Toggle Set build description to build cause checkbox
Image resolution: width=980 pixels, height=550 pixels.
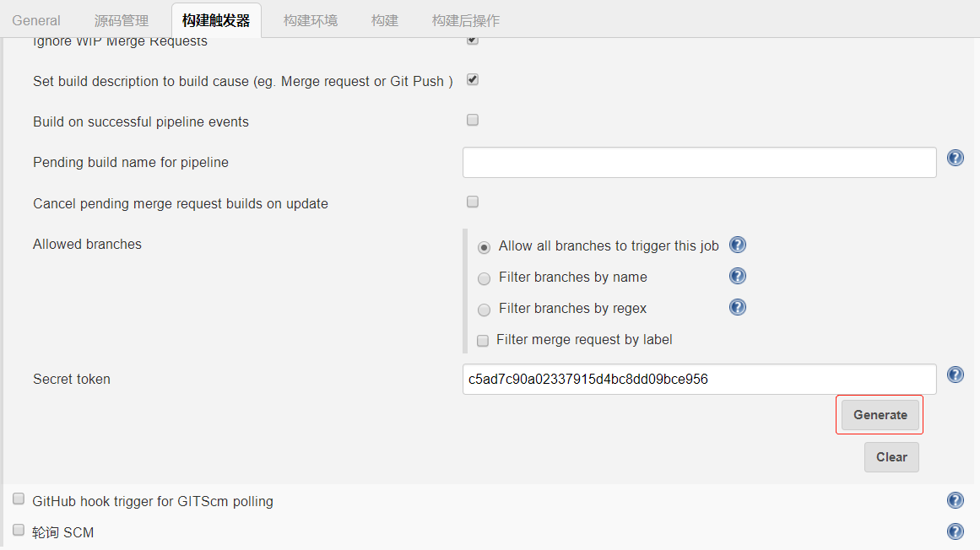[473, 80]
